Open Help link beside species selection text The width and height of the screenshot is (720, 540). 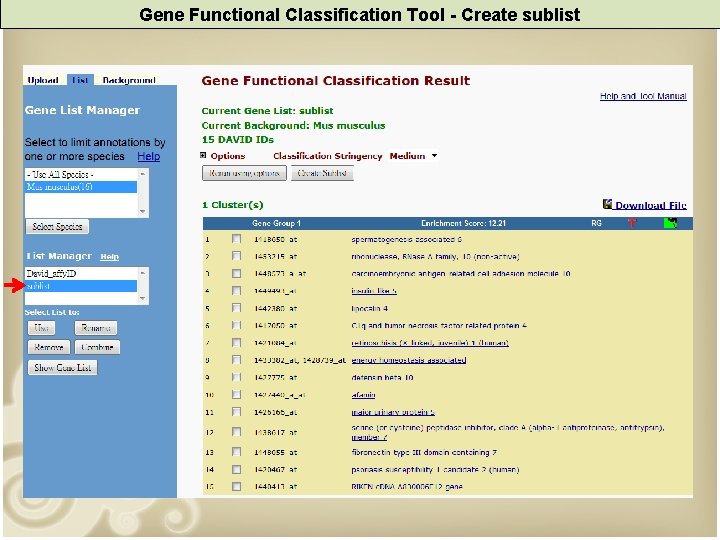tap(149, 156)
